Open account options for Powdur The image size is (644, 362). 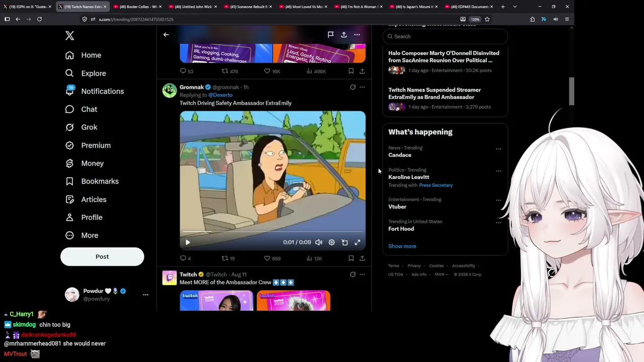click(145, 295)
